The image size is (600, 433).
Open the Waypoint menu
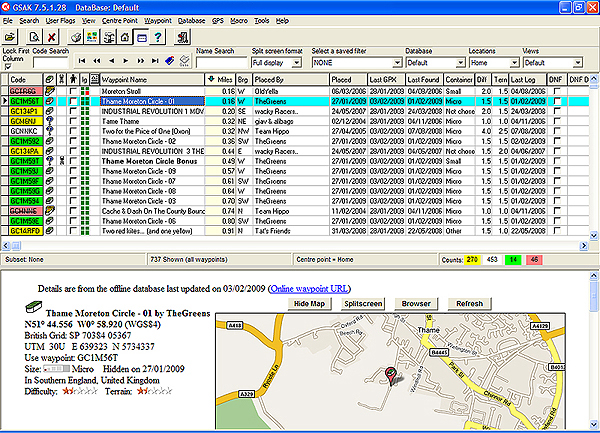click(158, 21)
